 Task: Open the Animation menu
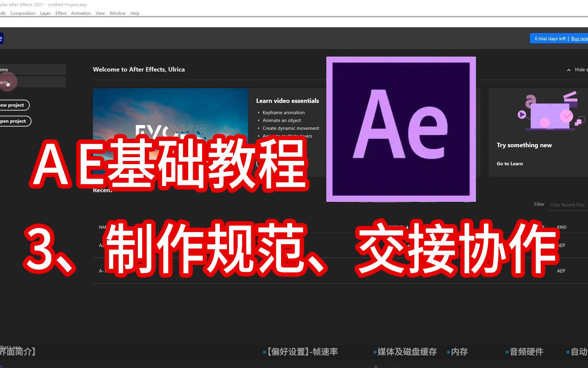[x=81, y=13]
